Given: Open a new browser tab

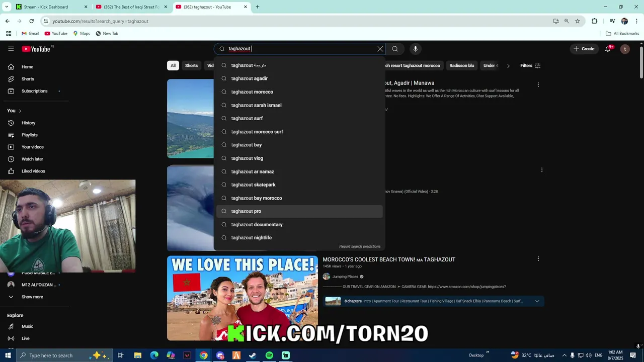Looking at the screenshot, I should pyautogui.click(x=257, y=7).
